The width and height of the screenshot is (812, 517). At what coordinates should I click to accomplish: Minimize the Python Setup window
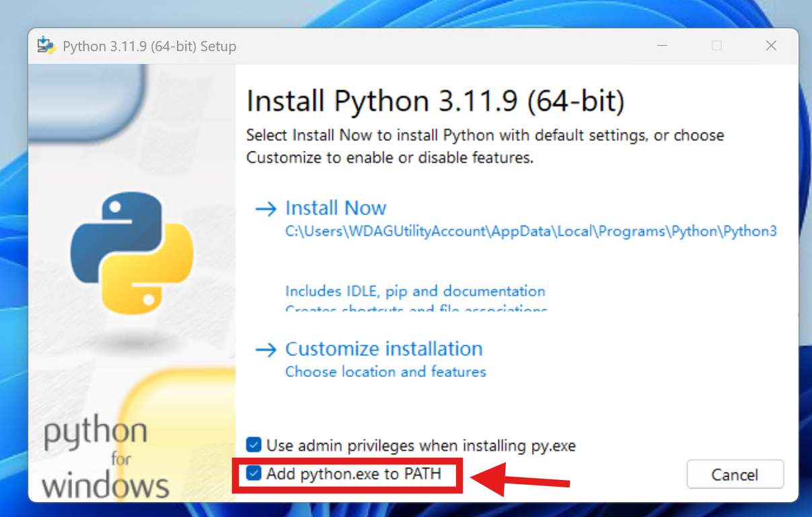[x=663, y=46]
